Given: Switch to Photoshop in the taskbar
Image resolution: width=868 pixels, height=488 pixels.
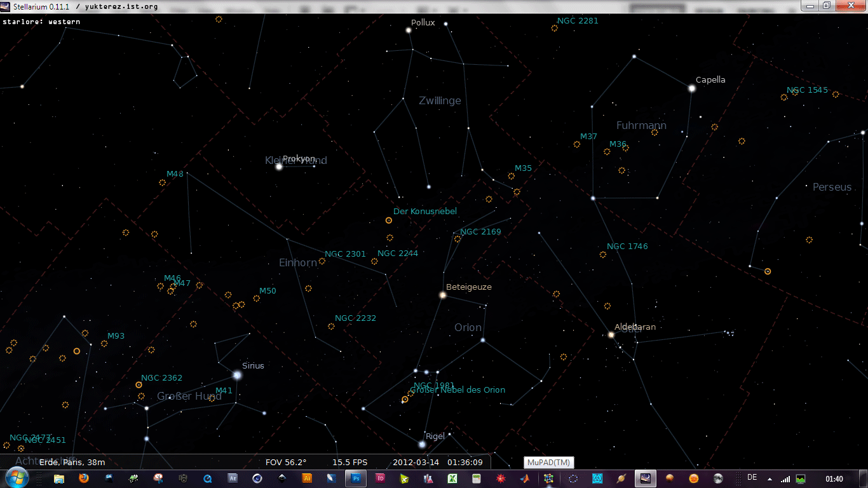Looking at the screenshot, I should click(x=356, y=478).
